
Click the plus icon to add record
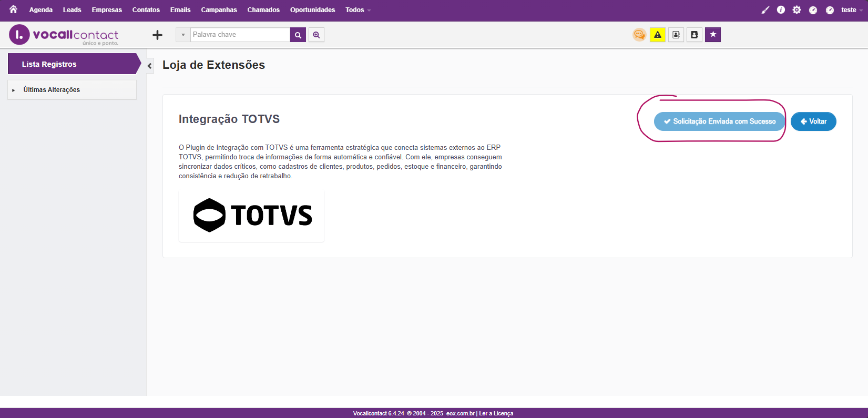click(x=157, y=35)
